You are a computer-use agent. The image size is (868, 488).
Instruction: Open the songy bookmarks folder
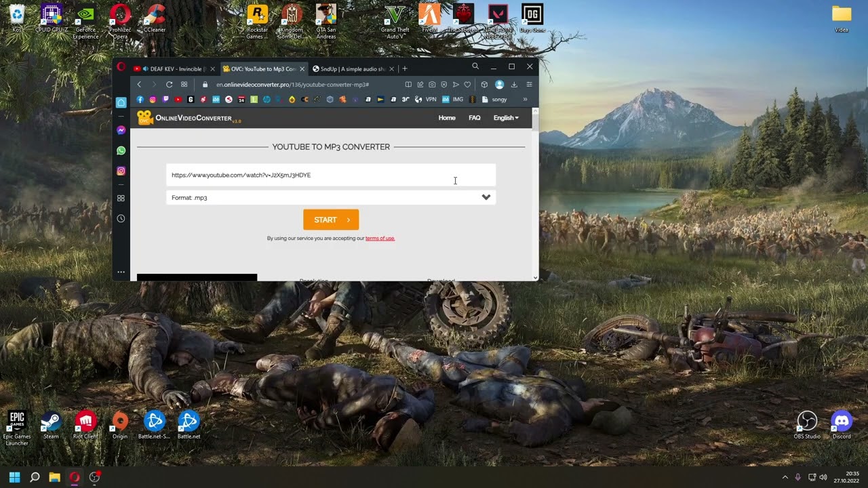click(494, 100)
